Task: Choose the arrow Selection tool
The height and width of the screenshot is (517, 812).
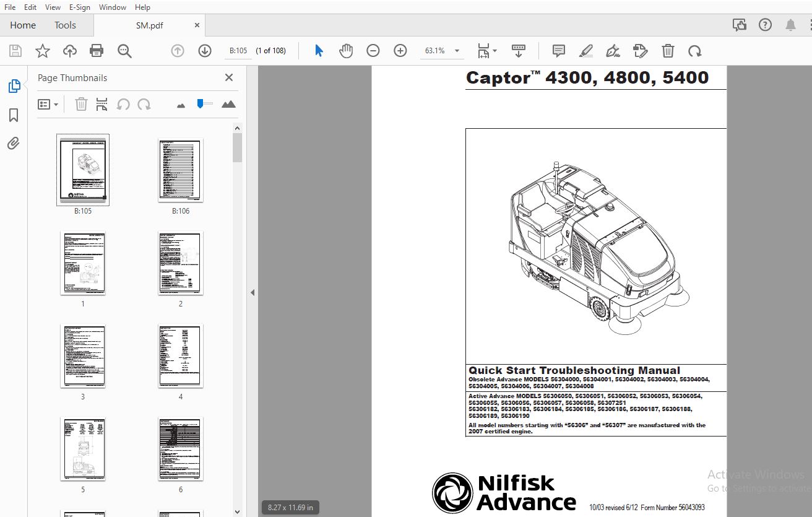Action: click(319, 51)
